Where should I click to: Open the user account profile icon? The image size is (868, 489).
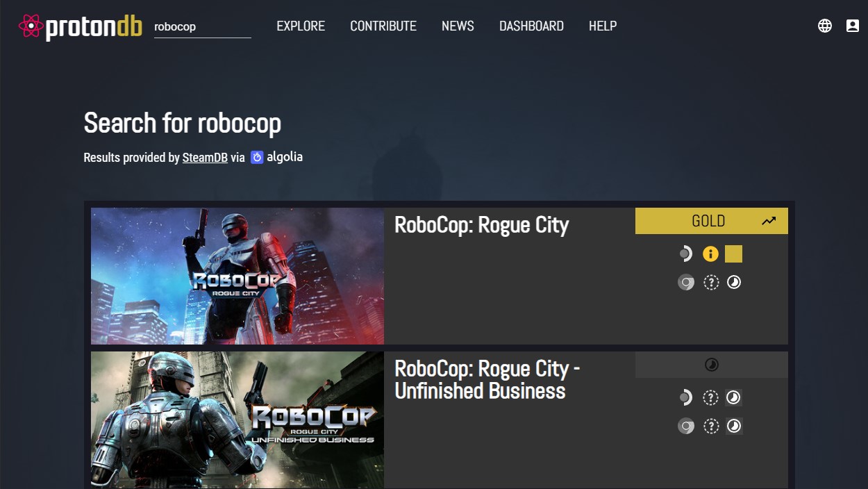853,26
